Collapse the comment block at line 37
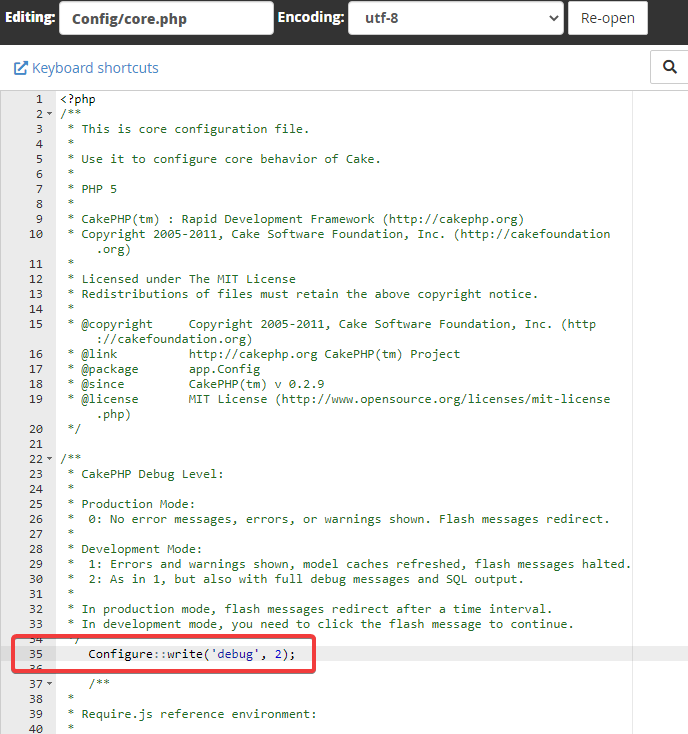The width and height of the screenshot is (688, 734). 50,684
